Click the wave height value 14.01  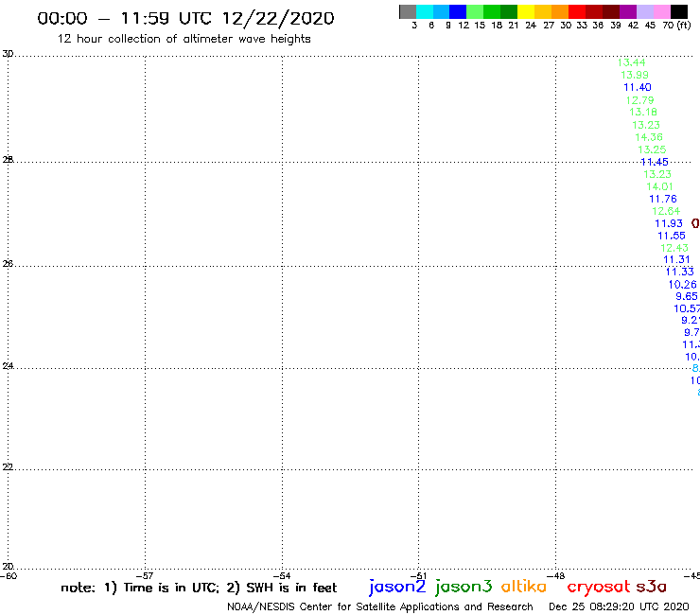(660, 186)
